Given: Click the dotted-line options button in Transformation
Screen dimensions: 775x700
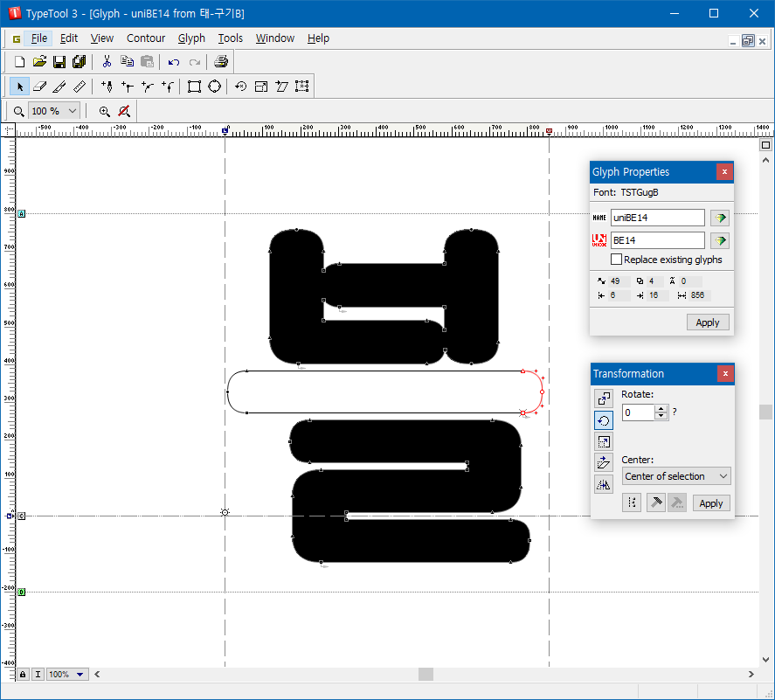Looking at the screenshot, I should tap(632, 502).
